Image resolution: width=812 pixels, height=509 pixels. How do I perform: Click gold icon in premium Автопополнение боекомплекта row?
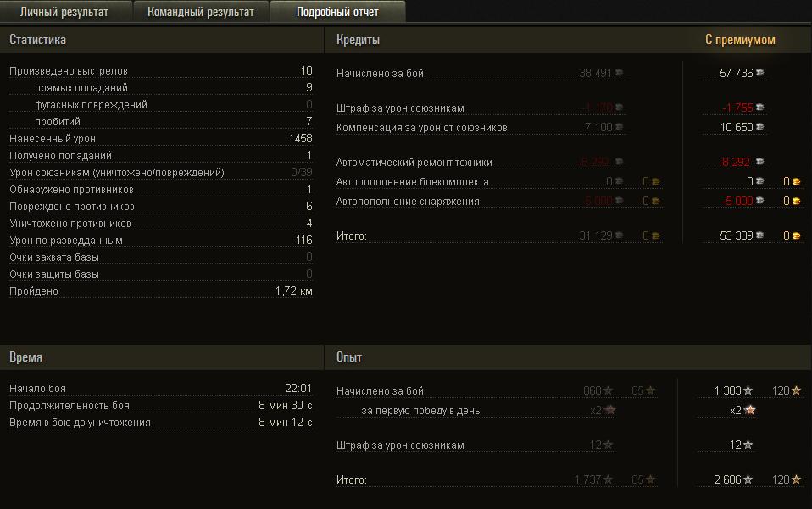pos(796,181)
